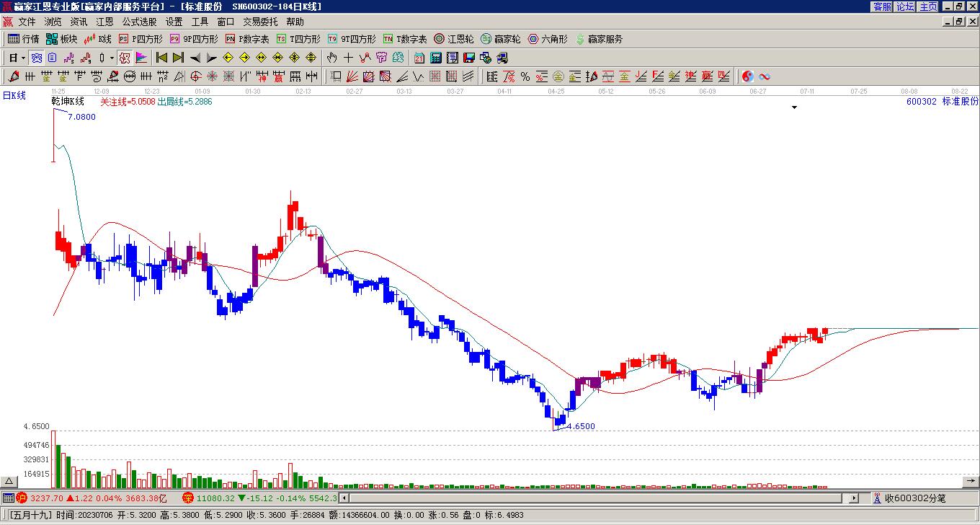Click the status bar table grid icon
The image size is (980, 525).
click(x=8, y=498)
